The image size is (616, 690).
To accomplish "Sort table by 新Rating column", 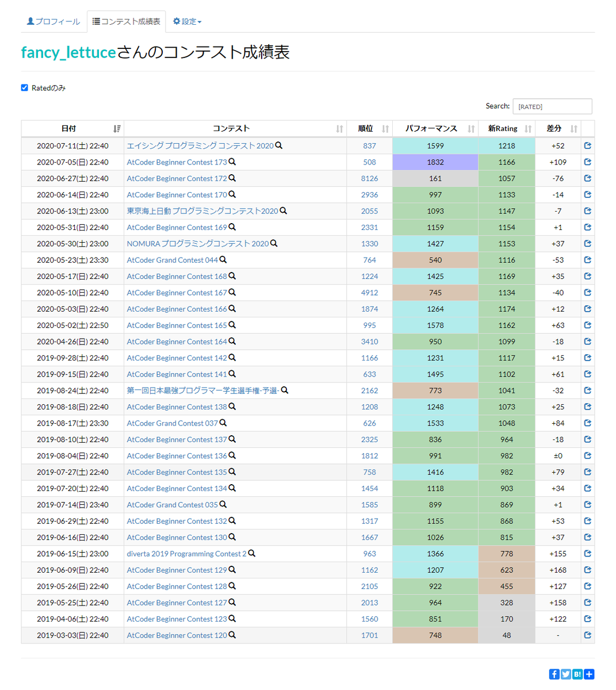I will (507, 129).
